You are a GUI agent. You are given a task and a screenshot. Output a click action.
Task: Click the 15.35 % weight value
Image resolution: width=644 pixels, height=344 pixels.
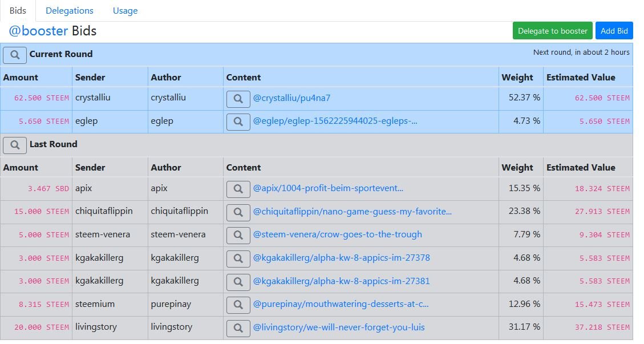point(524,188)
